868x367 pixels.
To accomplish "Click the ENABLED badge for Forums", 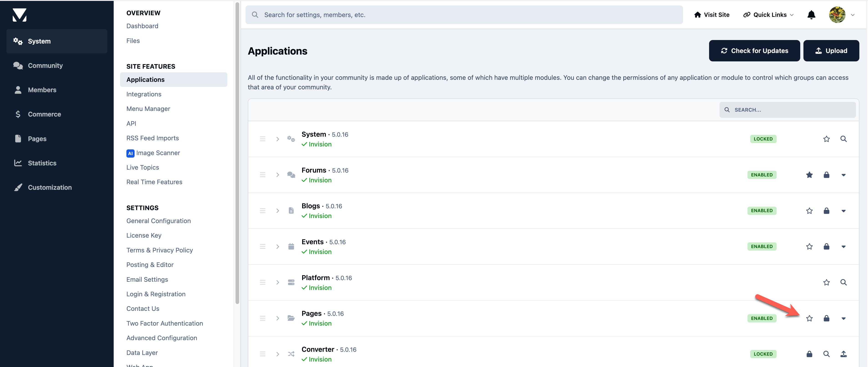I will pyautogui.click(x=762, y=175).
